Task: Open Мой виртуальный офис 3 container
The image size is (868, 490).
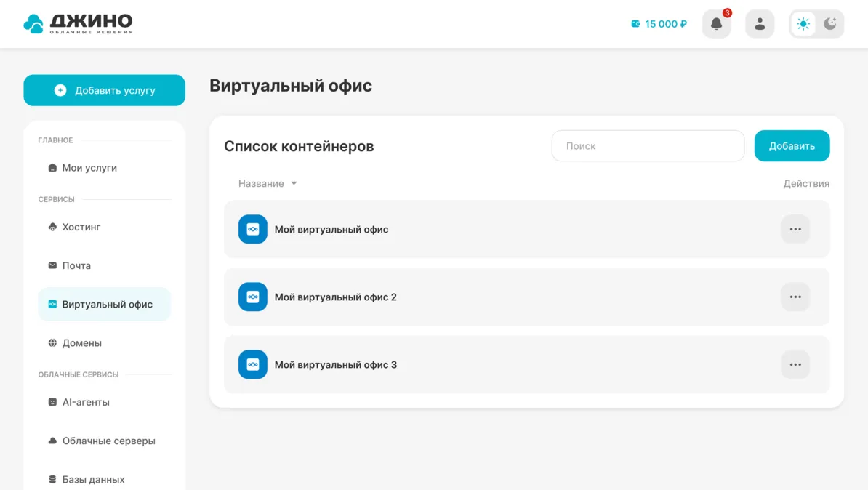Action: 526,364
